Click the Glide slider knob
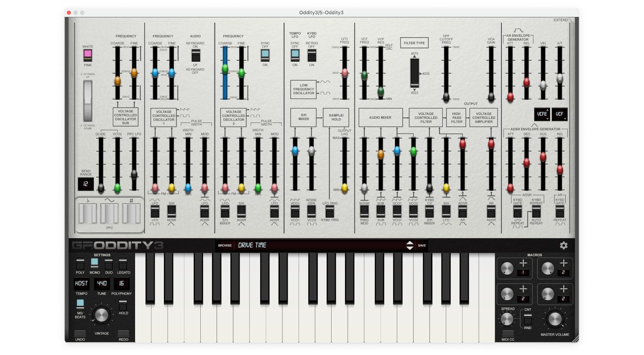Image resolution: width=644 pixels, height=355 pixels. (101, 188)
